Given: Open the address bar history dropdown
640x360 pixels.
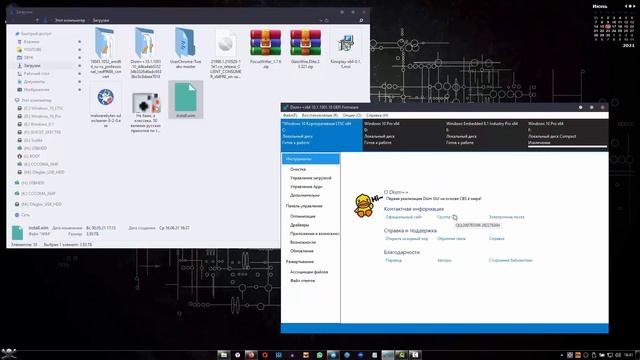Looking at the screenshot, I should [x=321, y=20].
